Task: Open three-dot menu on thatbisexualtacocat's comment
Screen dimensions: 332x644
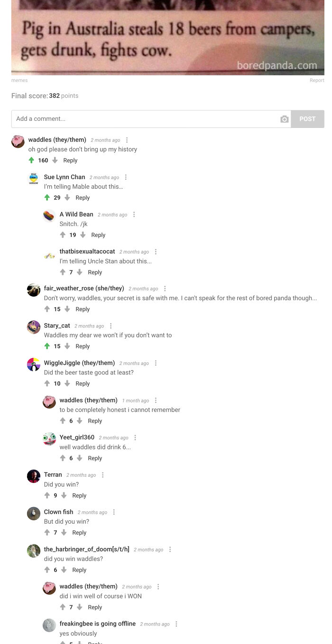Action: (x=156, y=252)
